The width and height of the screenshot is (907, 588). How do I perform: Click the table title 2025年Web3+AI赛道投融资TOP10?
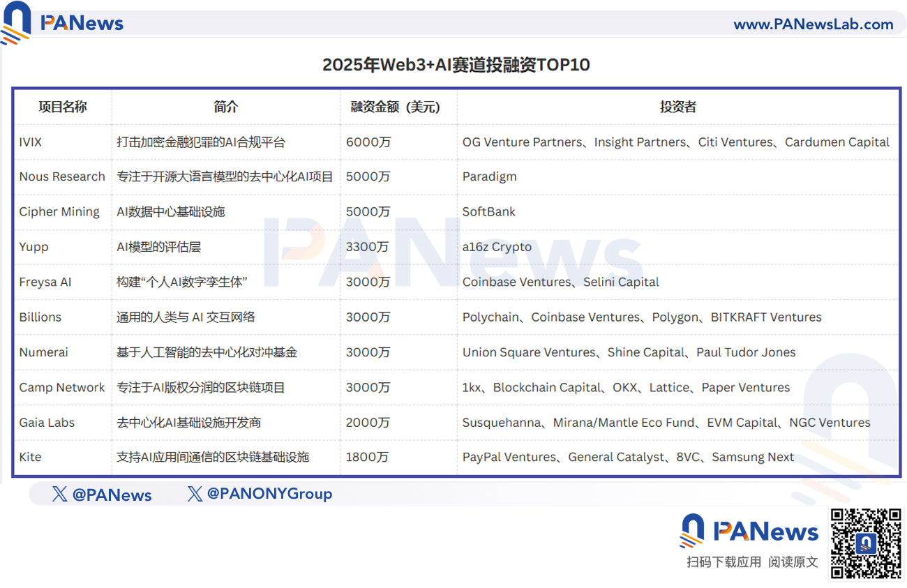456,65
